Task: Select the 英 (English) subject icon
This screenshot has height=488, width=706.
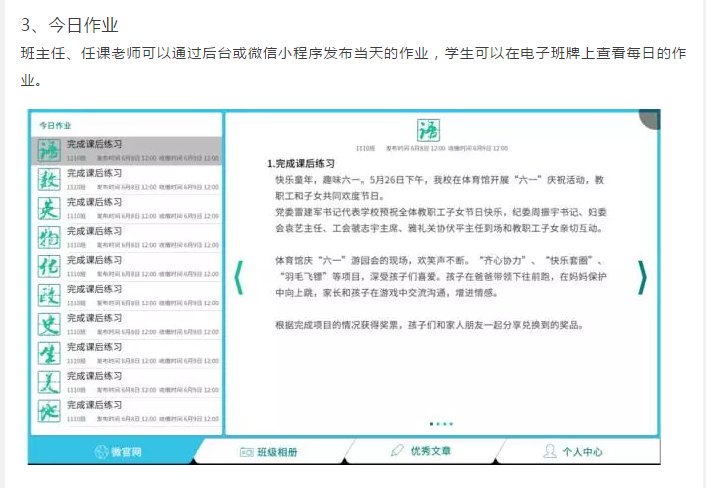Action: 48,209
